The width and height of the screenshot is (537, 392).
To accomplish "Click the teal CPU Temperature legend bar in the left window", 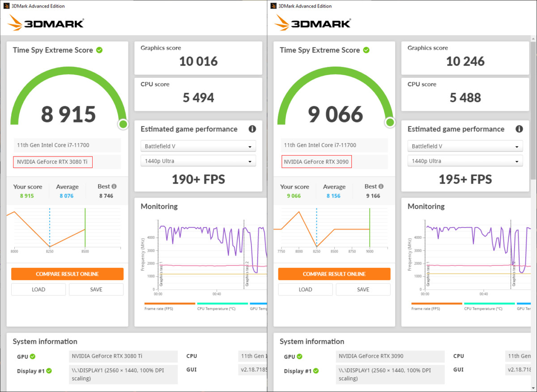I will pyautogui.click(x=222, y=303).
